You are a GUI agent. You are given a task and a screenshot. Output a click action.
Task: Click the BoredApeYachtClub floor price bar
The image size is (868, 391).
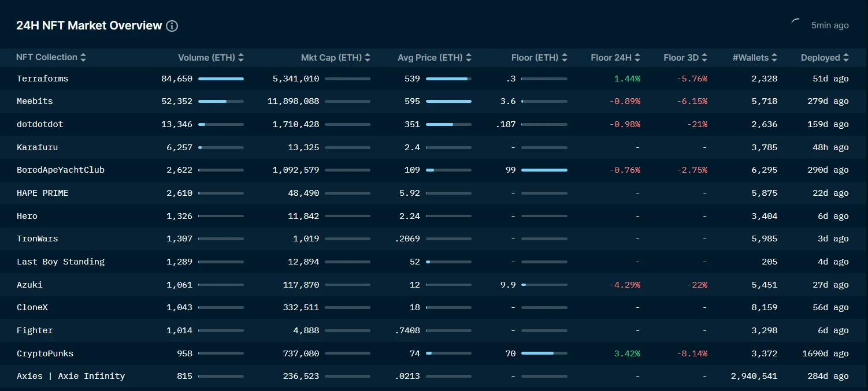coord(544,170)
